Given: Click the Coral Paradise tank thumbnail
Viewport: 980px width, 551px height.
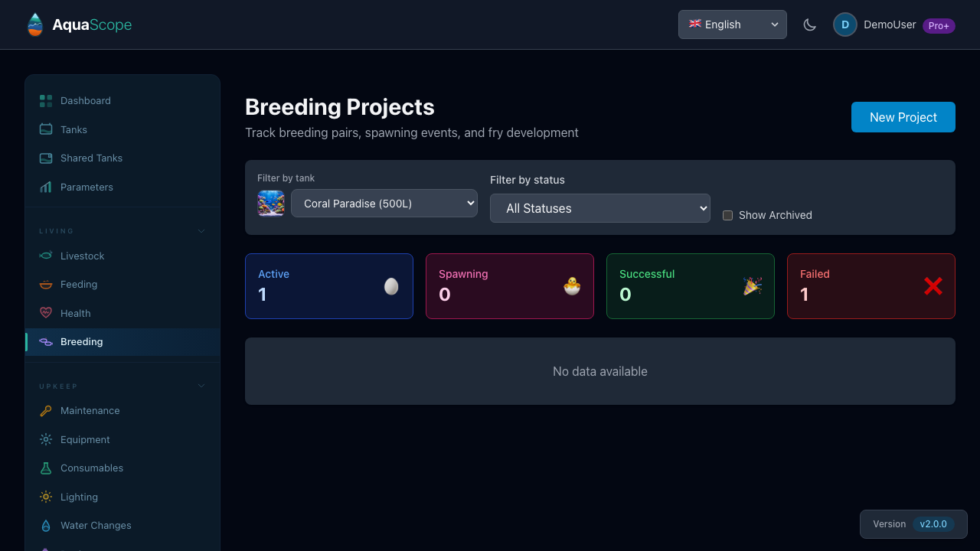Looking at the screenshot, I should pyautogui.click(x=271, y=203).
